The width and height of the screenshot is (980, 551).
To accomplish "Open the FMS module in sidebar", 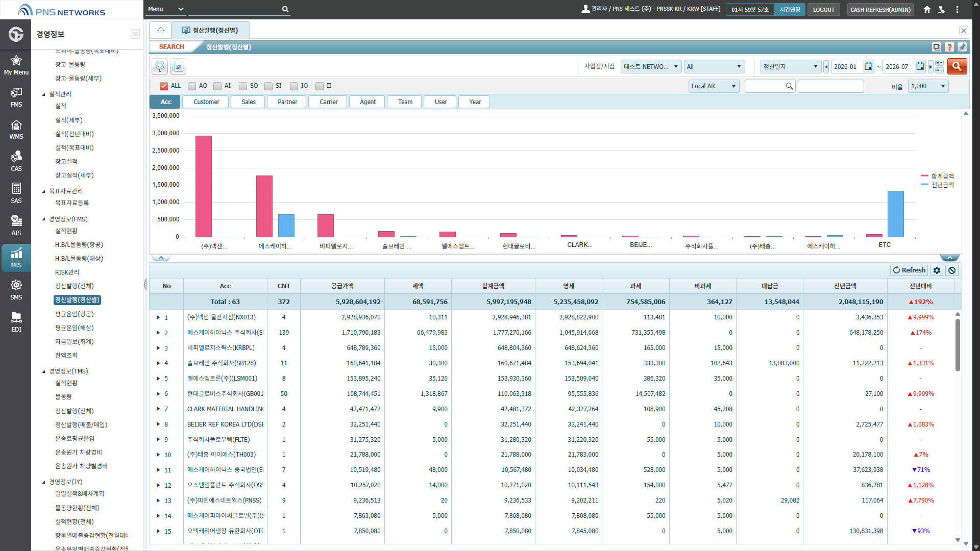I will [x=16, y=97].
